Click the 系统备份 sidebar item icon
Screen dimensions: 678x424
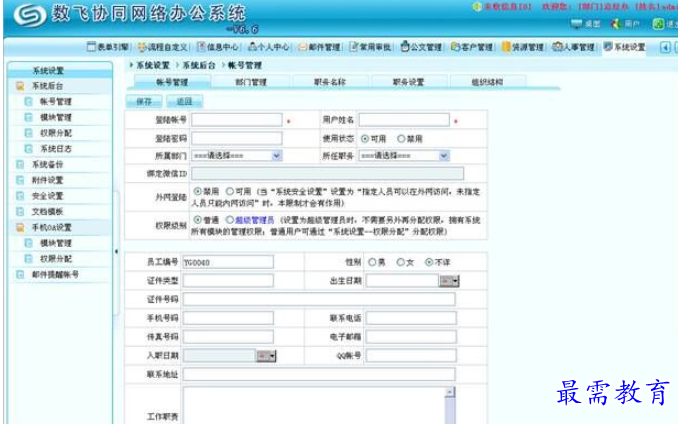tap(21, 164)
